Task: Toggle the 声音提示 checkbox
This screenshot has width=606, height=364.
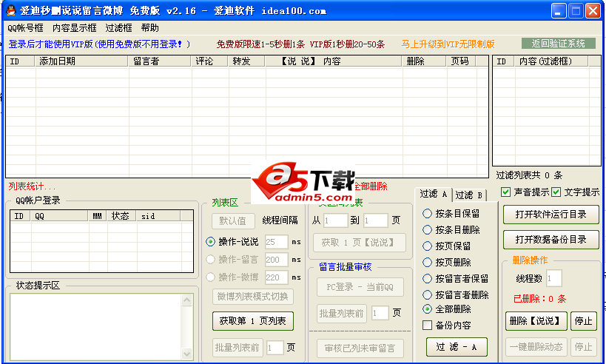Action: pyautogui.click(x=505, y=192)
